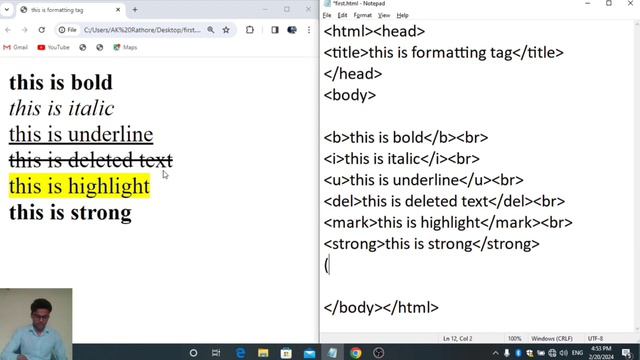This screenshot has height=360, width=640.
Task: Open the Chrome profile avatar
Action: pos(292,30)
